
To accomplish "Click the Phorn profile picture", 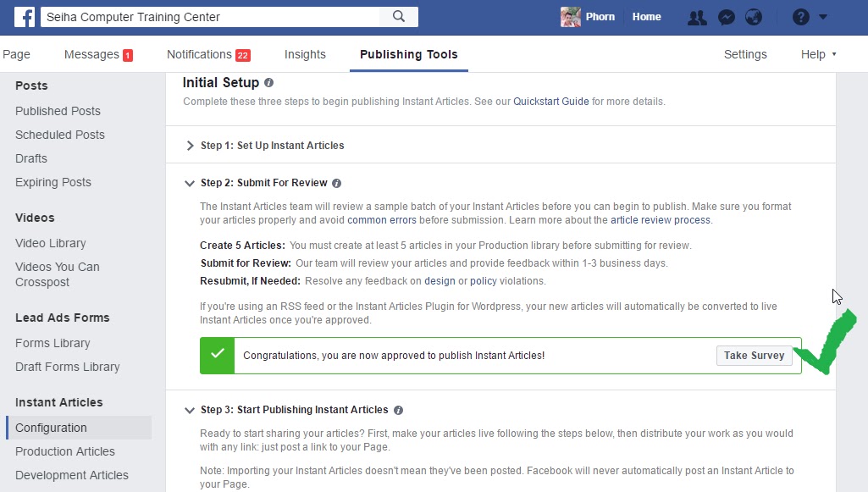I will (570, 17).
